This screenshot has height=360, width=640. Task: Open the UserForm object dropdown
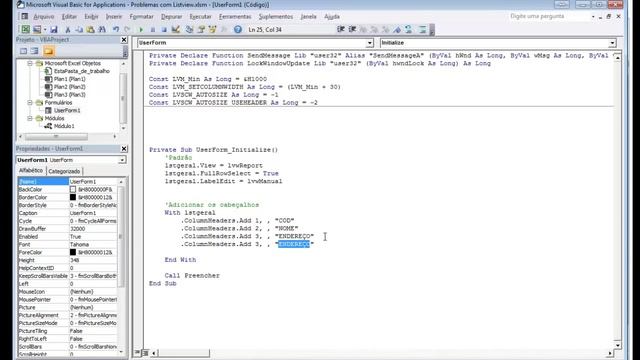[369, 43]
